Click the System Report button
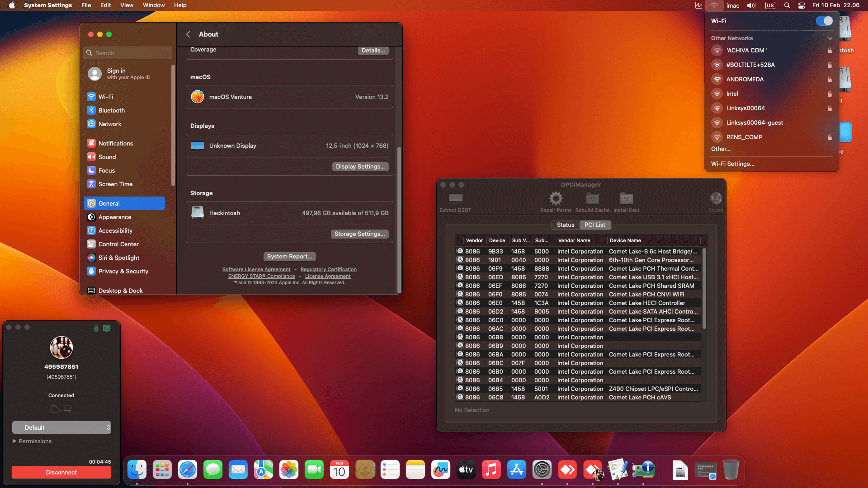This screenshot has height=488, width=868. pyautogui.click(x=289, y=256)
